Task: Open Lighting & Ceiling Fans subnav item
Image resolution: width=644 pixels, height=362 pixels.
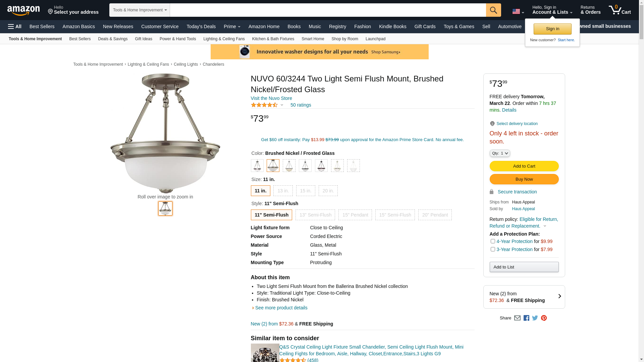Action: (x=224, y=39)
